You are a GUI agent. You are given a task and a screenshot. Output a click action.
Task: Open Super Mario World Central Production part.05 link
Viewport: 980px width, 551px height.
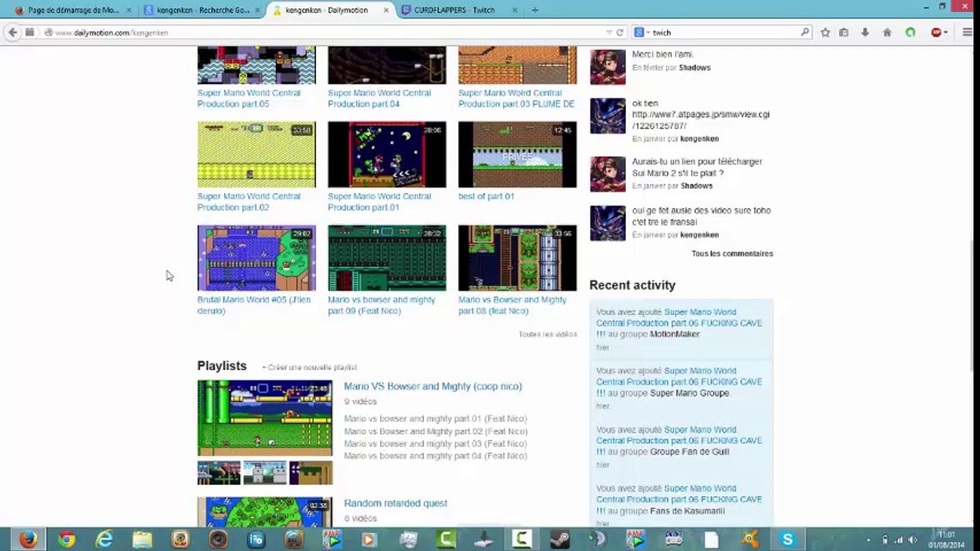pos(249,98)
